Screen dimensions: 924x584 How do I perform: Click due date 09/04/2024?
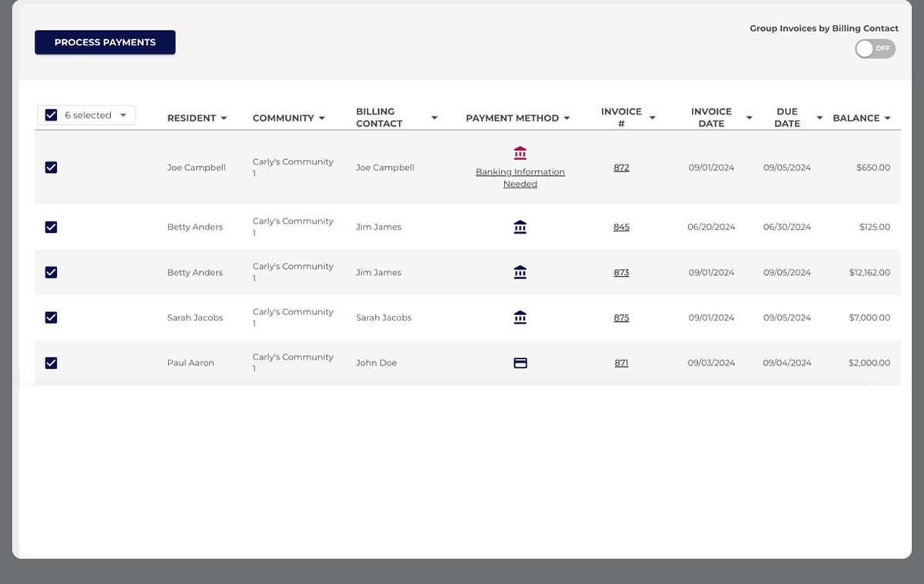coord(787,363)
